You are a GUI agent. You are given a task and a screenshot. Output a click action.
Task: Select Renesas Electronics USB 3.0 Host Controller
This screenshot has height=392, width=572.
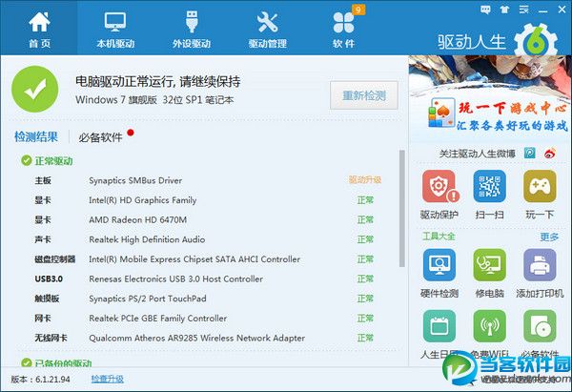click(x=208, y=279)
